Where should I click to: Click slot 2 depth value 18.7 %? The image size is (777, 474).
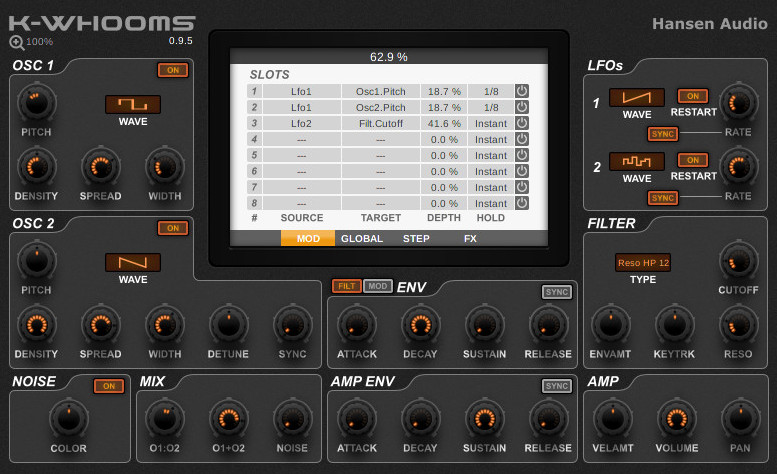click(444, 107)
